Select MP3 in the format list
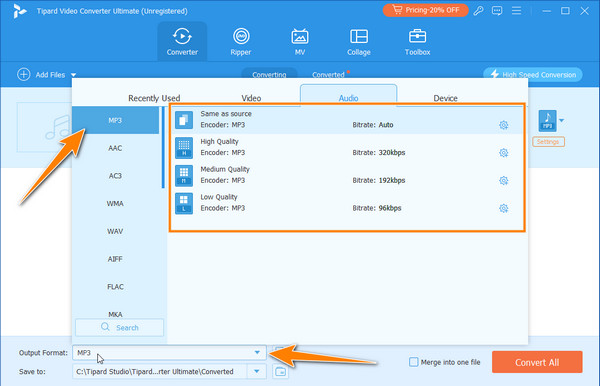This screenshot has height=386, width=600. (x=115, y=121)
